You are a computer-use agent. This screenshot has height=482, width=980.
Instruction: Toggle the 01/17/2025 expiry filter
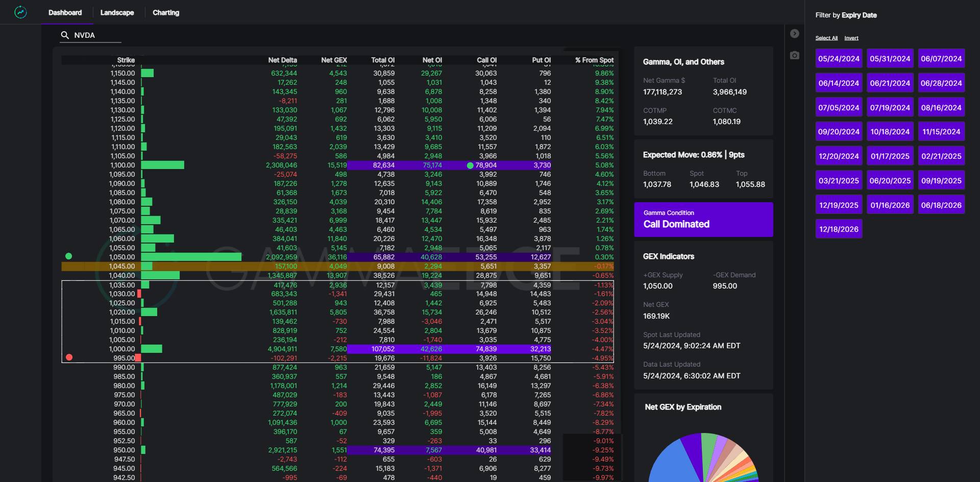click(890, 156)
